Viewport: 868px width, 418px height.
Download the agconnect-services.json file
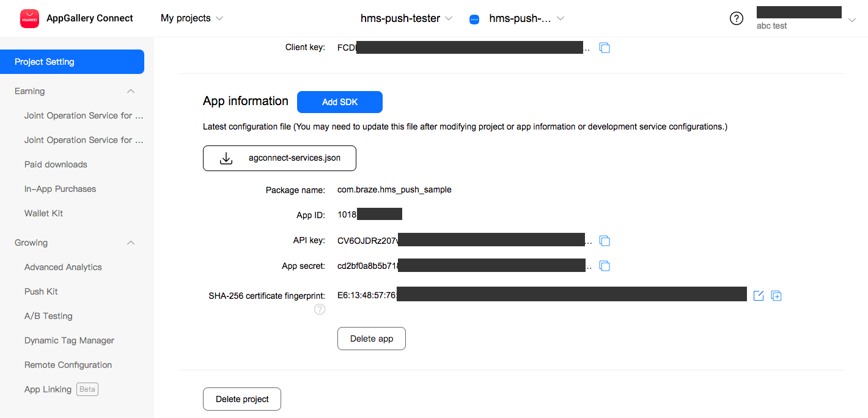279,158
